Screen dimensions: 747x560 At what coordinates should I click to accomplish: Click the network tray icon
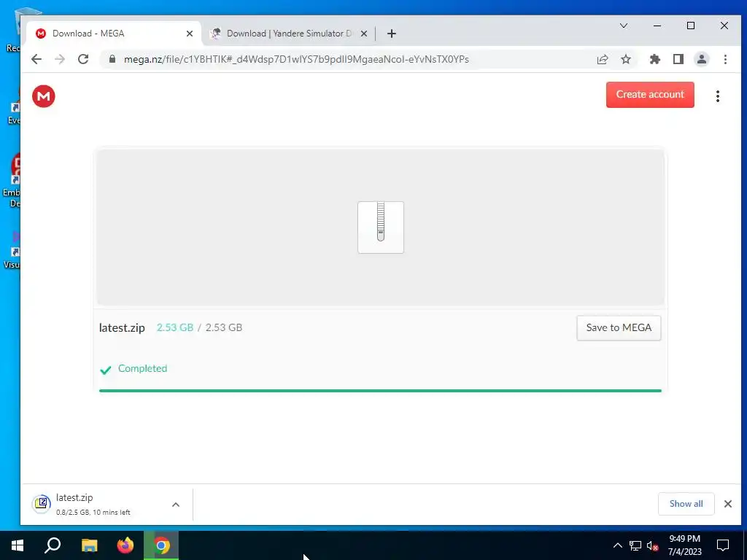(635, 545)
